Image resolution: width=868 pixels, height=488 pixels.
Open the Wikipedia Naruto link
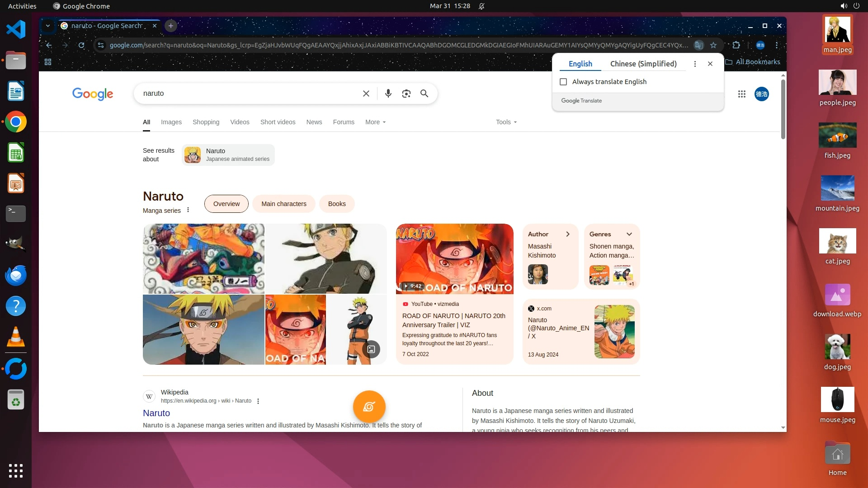point(156,413)
